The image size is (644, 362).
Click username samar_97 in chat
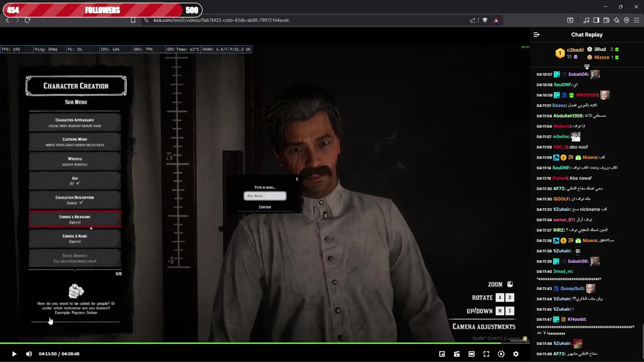(563, 220)
